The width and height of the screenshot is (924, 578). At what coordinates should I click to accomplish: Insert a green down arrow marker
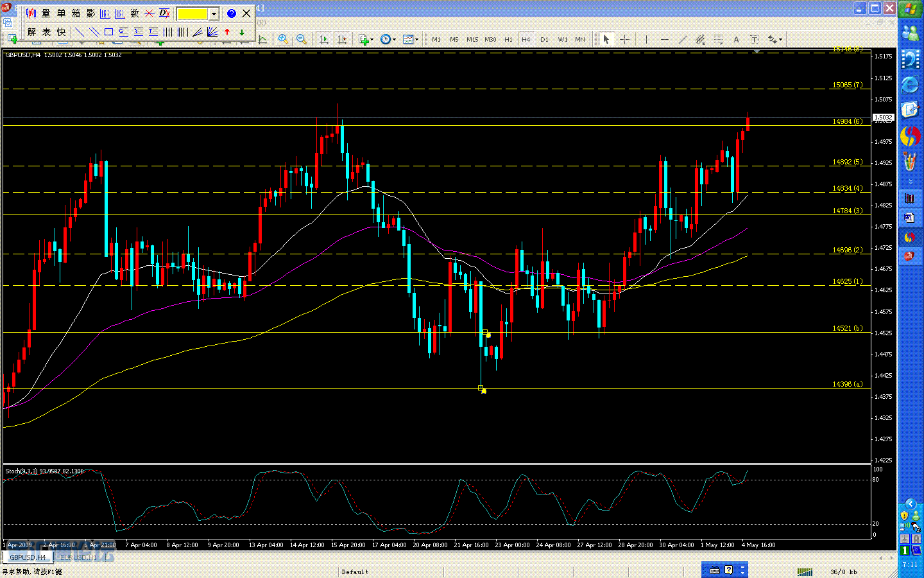pyautogui.click(x=242, y=32)
